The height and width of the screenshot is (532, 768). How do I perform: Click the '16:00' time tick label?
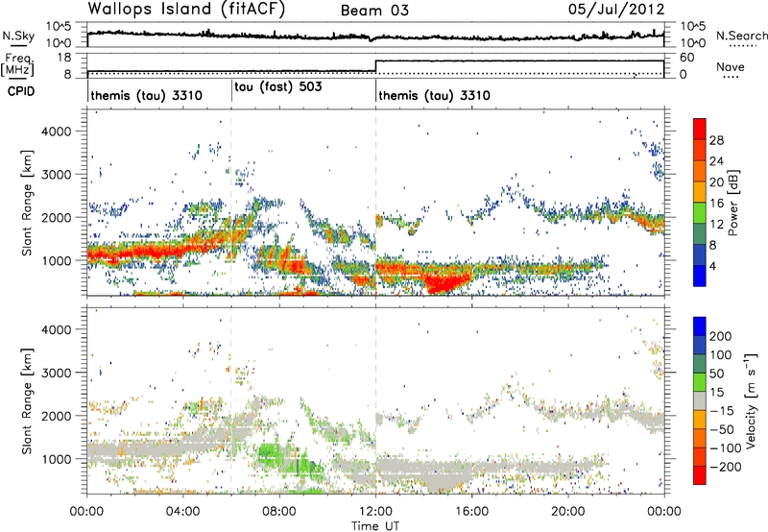coord(471,512)
